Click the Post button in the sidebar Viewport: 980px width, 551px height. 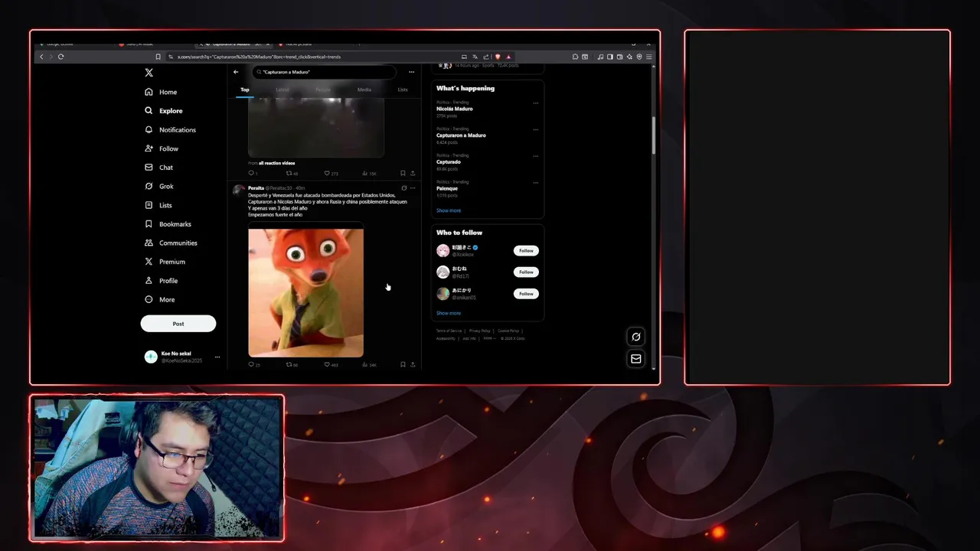coord(178,324)
